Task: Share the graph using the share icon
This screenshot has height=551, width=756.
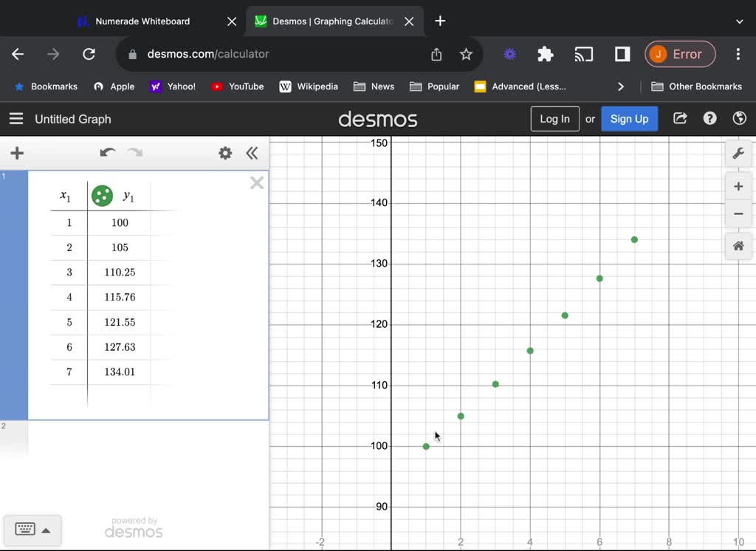Action: (x=680, y=118)
